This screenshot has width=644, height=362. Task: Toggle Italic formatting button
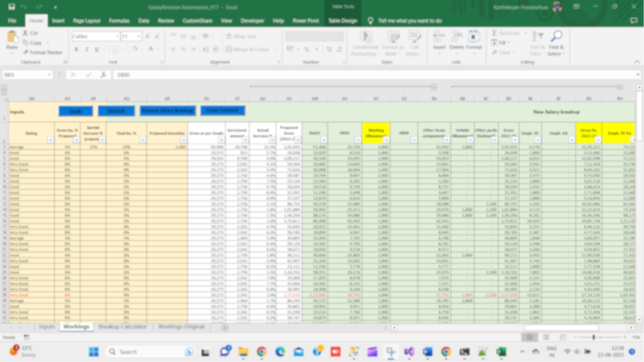click(x=87, y=49)
